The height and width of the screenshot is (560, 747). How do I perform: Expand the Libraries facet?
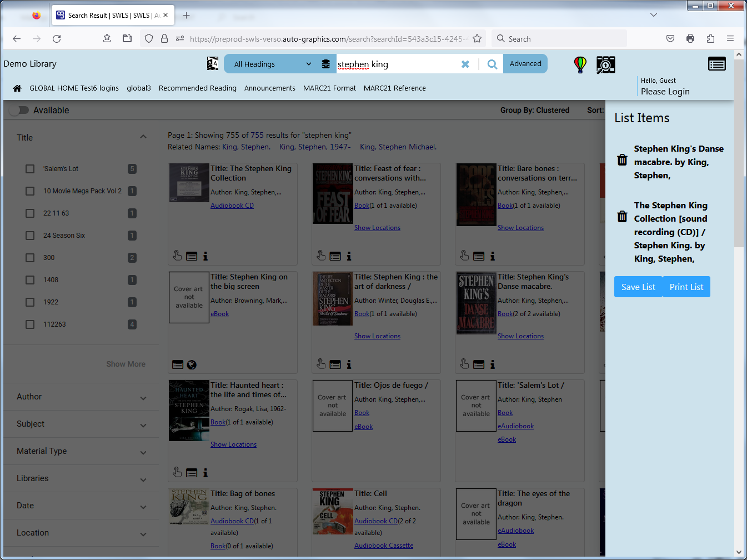143,479
